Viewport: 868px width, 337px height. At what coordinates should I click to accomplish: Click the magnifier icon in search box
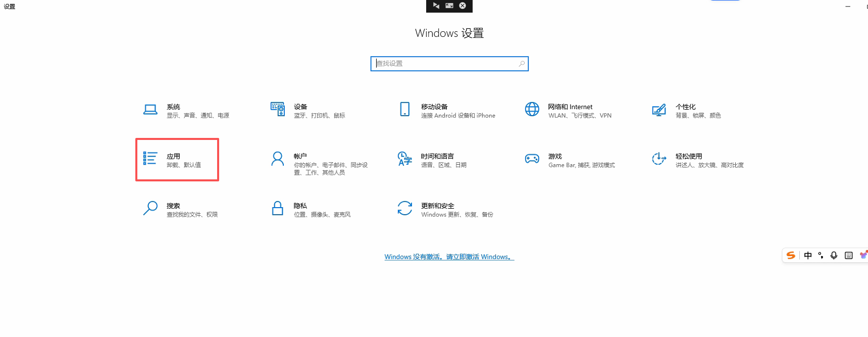coord(522,64)
